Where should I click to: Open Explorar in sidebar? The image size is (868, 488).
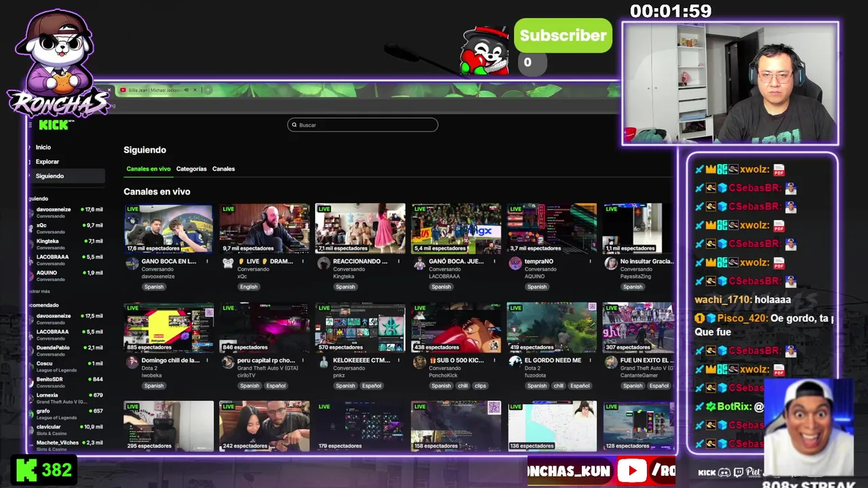pyautogui.click(x=47, y=161)
